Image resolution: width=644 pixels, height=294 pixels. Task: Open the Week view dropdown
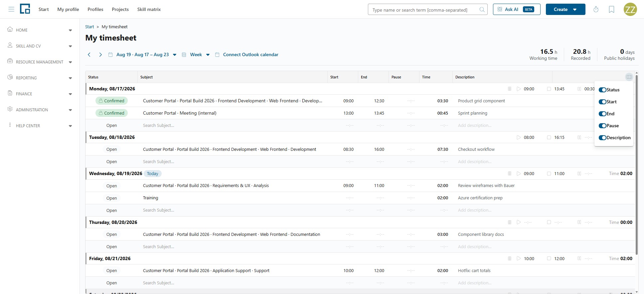[x=196, y=54]
